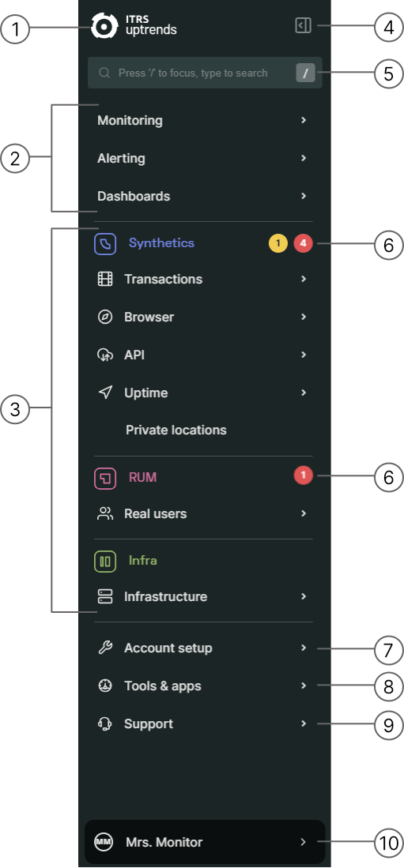Image resolution: width=404 pixels, height=868 pixels.
Task: Collapse the sidebar with the panel icon
Action: point(303,25)
